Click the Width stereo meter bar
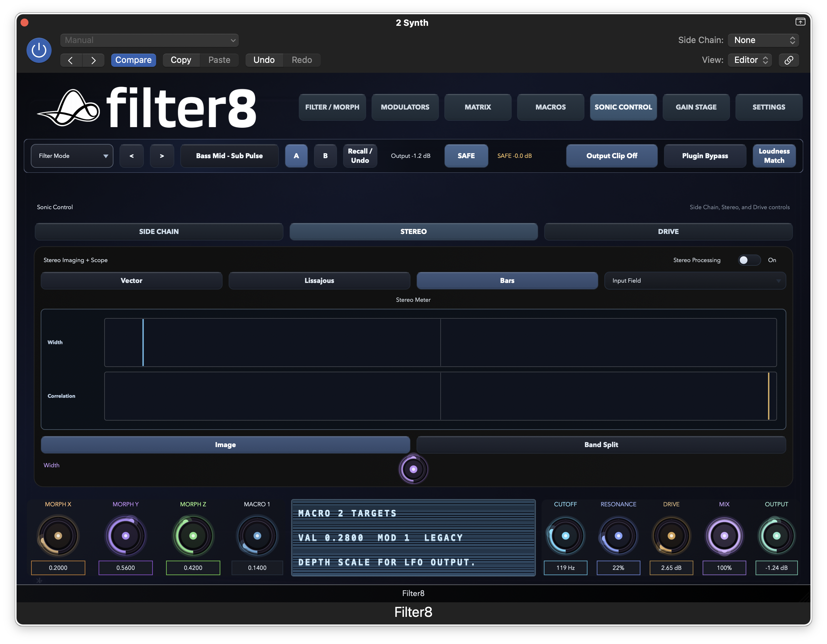 click(440, 343)
